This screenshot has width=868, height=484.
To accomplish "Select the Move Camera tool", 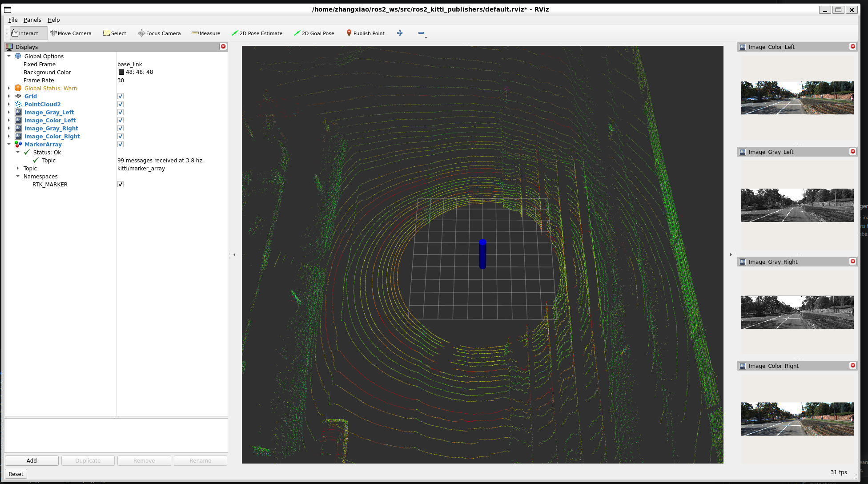I will (x=71, y=33).
